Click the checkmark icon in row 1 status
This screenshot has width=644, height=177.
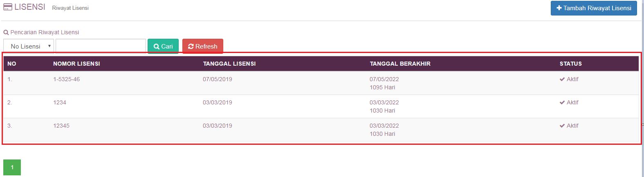(x=562, y=80)
